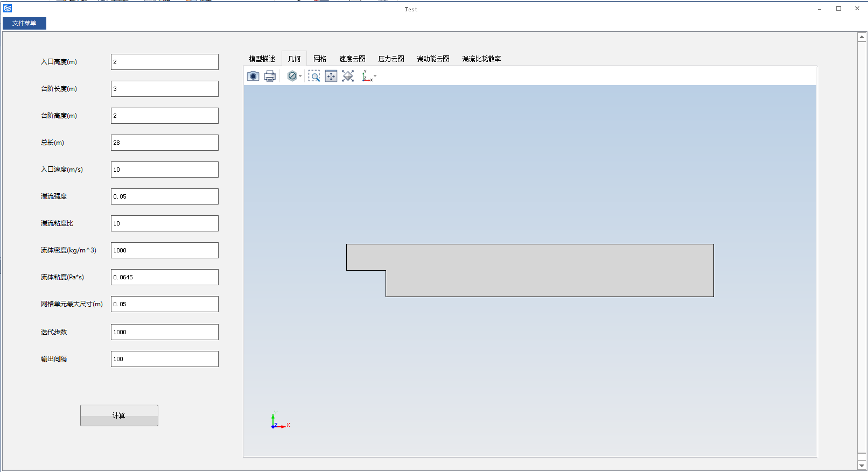Switch to the 湍动能云图 tab
This screenshot has width=868, height=472.
click(x=433, y=59)
